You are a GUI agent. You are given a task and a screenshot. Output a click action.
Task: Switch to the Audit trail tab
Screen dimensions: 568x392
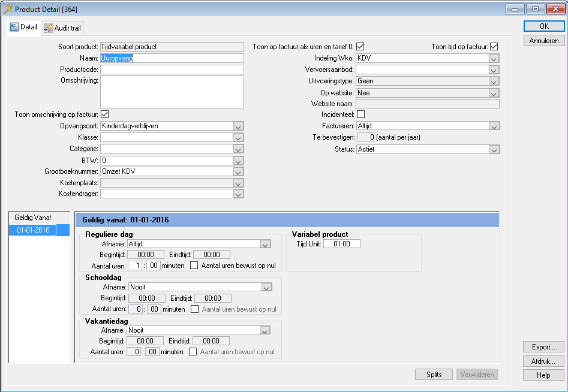[x=63, y=28]
